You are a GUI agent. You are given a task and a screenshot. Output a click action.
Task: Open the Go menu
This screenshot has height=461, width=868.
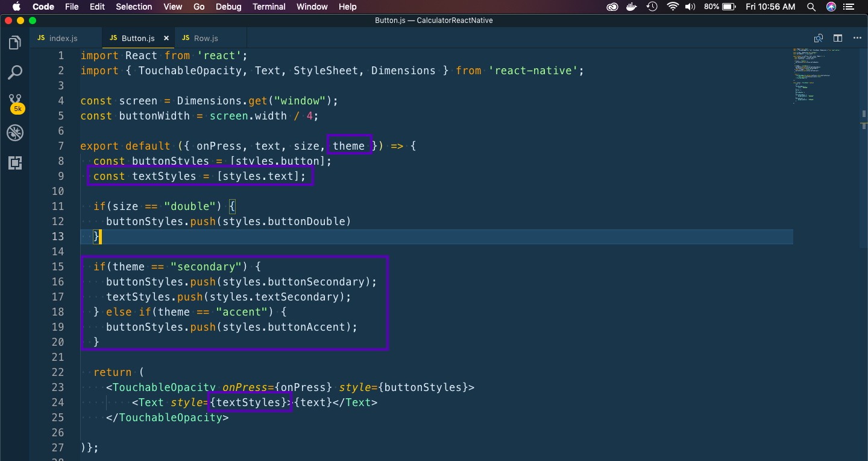tap(199, 7)
